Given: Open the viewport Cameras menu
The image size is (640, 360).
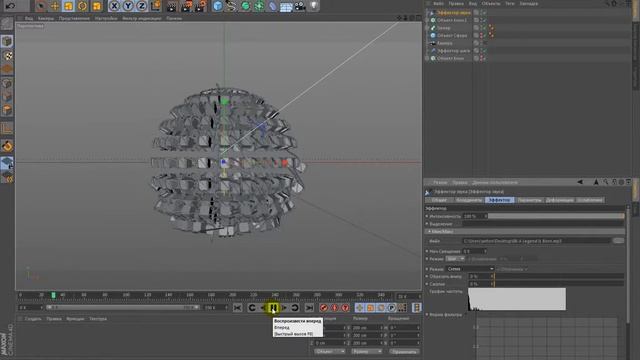Looking at the screenshot, I should (x=46, y=18).
